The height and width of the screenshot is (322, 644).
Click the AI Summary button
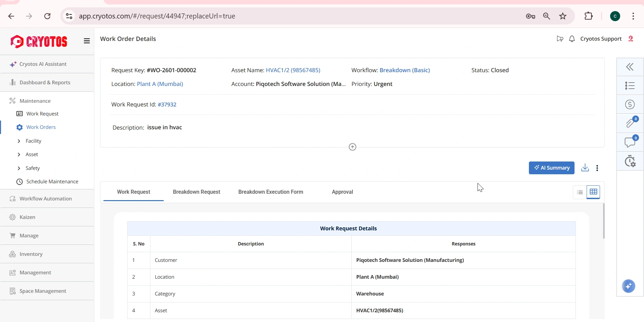coord(551,168)
